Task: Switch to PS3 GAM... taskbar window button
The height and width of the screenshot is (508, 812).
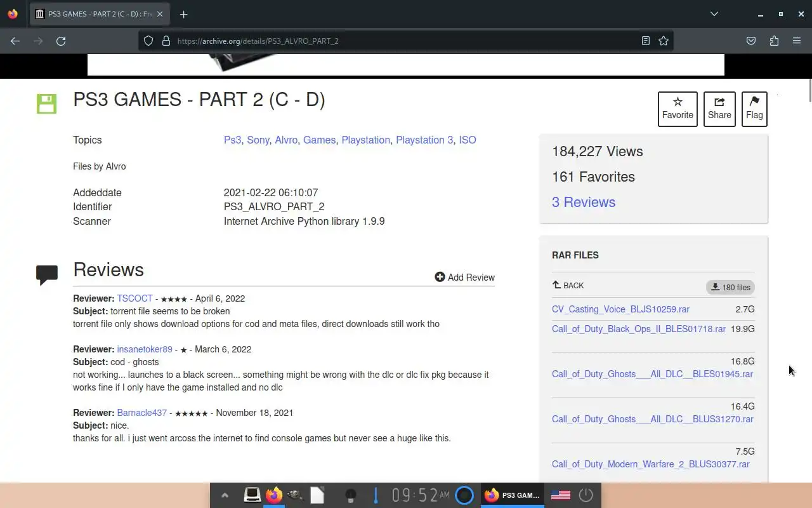Action: coord(513,495)
